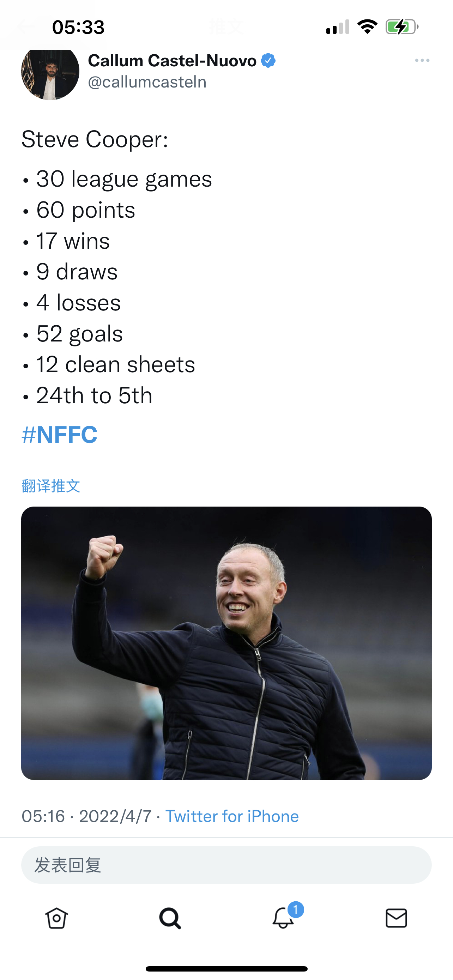Switch to the Search tab
Viewport: 453px width, 980px height.
coord(170,918)
